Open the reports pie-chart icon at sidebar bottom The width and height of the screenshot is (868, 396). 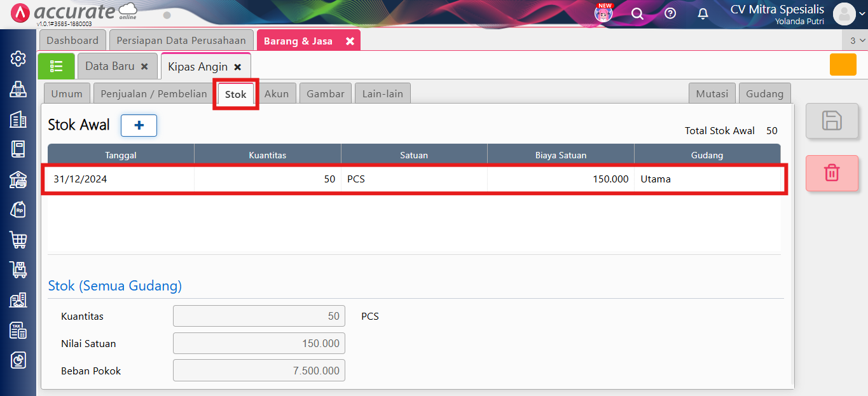(17, 360)
